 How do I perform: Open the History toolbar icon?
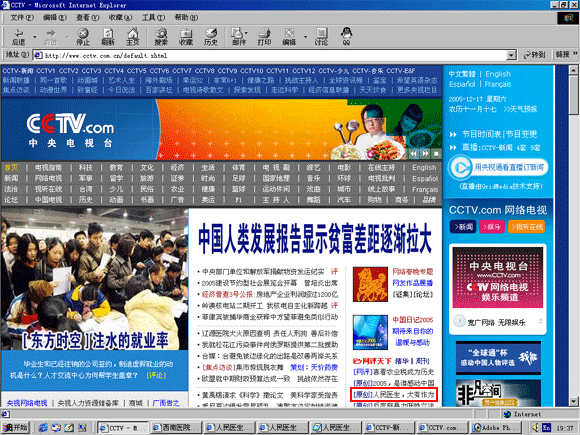[211, 37]
